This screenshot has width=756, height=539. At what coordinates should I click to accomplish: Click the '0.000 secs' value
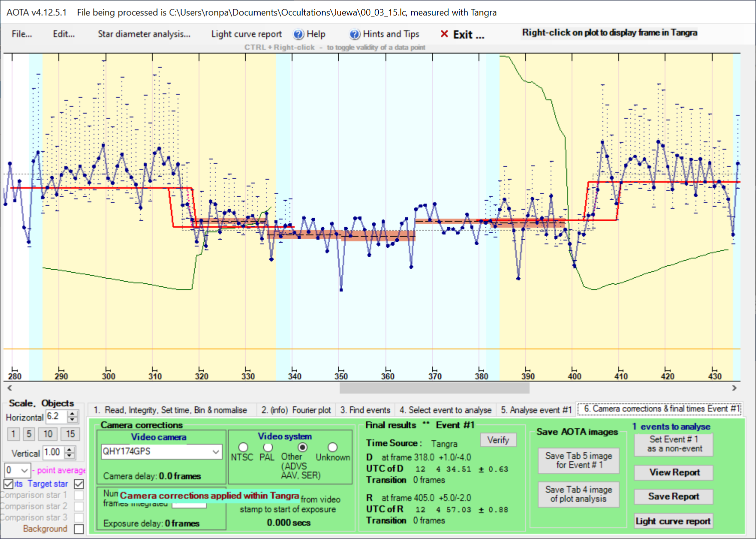tap(289, 522)
